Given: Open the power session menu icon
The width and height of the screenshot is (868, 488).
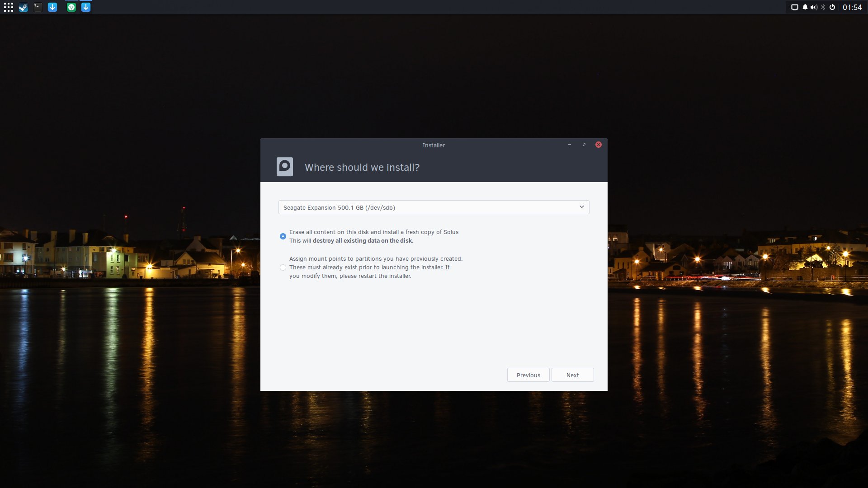Looking at the screenshot, I should tap(832, 7).
